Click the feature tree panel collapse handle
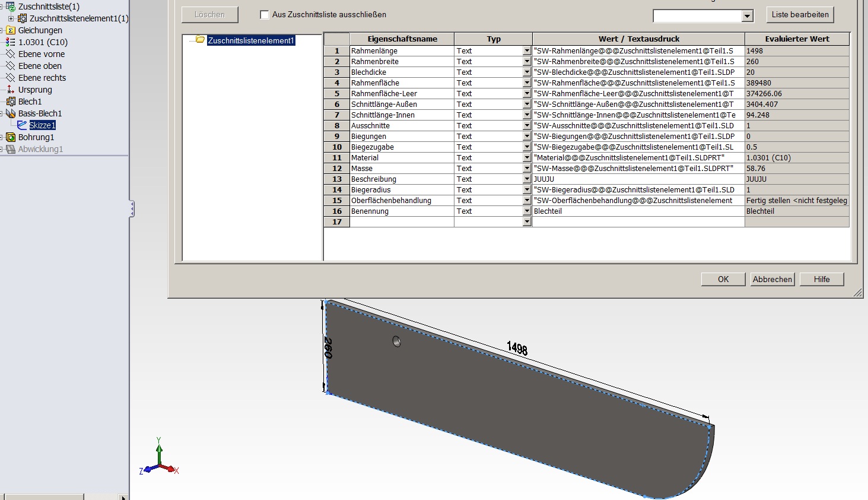The image size is (868, 500). pos(132,209)
